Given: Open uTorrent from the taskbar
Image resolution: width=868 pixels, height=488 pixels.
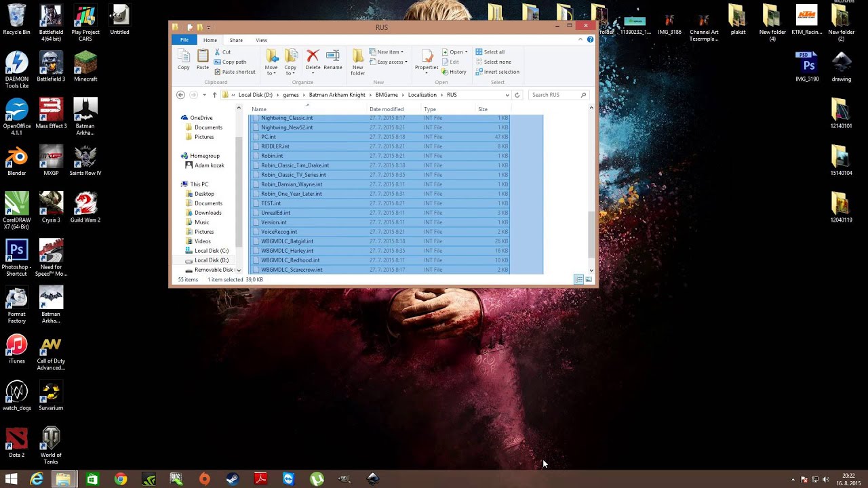Looking at the screenshot, I should (317, 479).
